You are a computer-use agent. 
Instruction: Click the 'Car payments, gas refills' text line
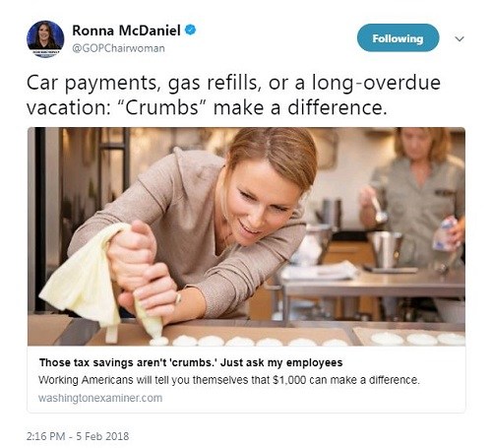click(x=233, y=83)
